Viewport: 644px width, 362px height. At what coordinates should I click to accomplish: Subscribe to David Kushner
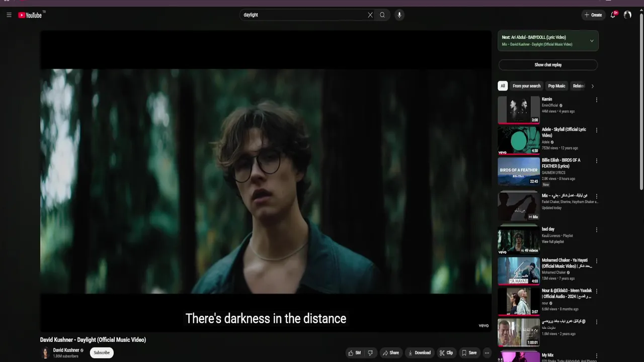coord(102,353)
